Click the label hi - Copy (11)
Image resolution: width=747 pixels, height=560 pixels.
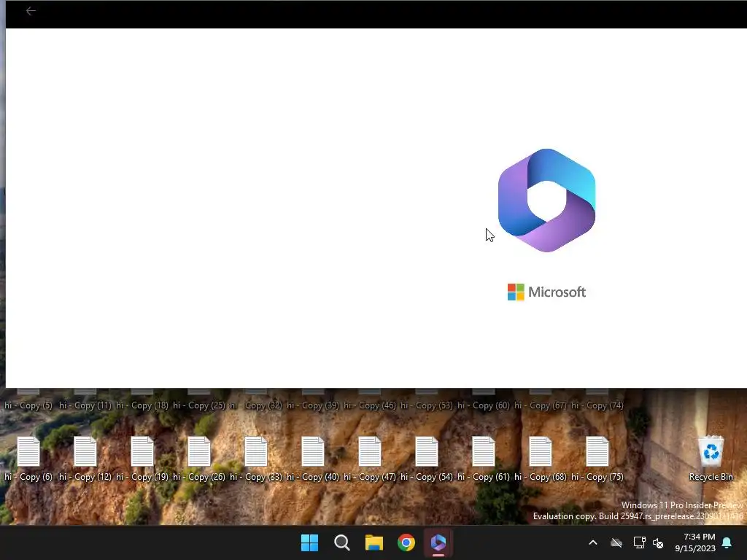click(x=85, y=405)
